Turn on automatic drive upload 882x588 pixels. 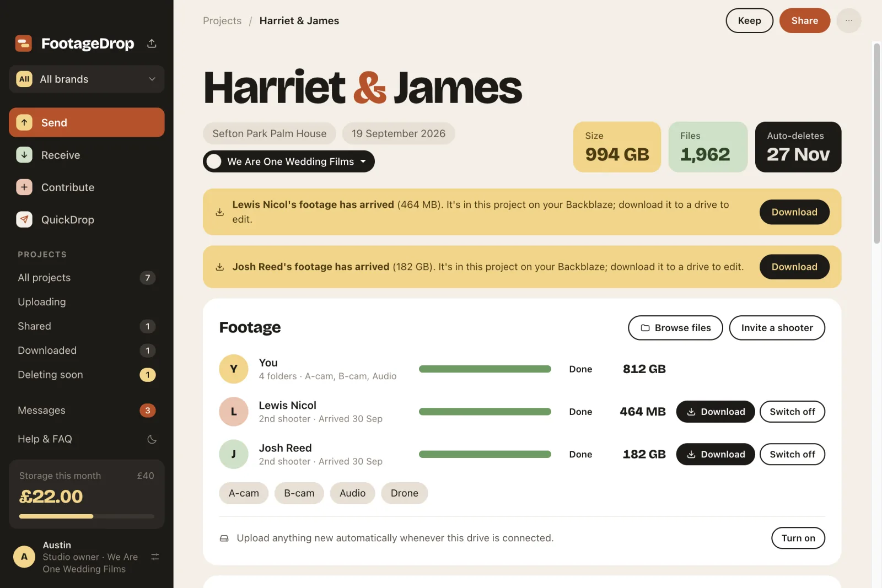(798, 538)
